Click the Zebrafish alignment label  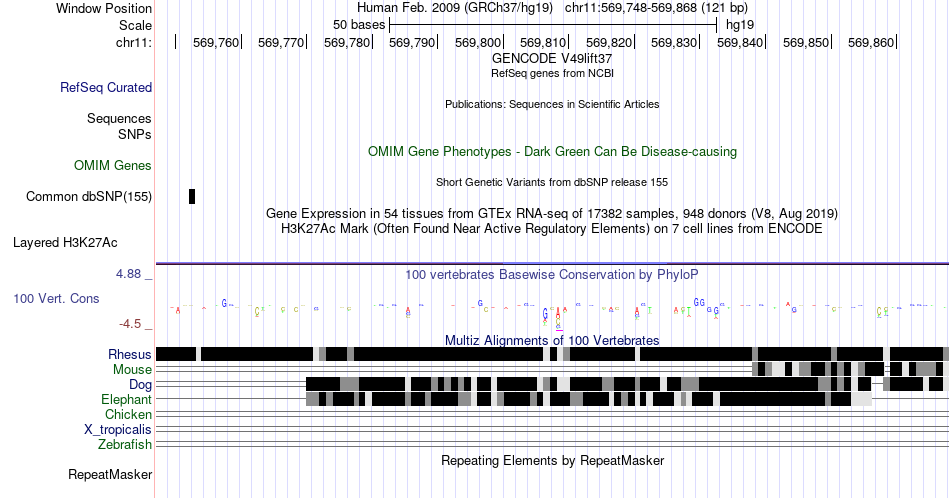point(125,444)
